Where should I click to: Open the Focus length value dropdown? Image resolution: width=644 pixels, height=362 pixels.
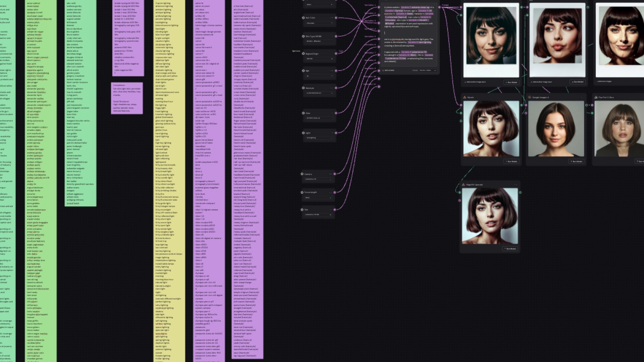click(x=318, y=198)
